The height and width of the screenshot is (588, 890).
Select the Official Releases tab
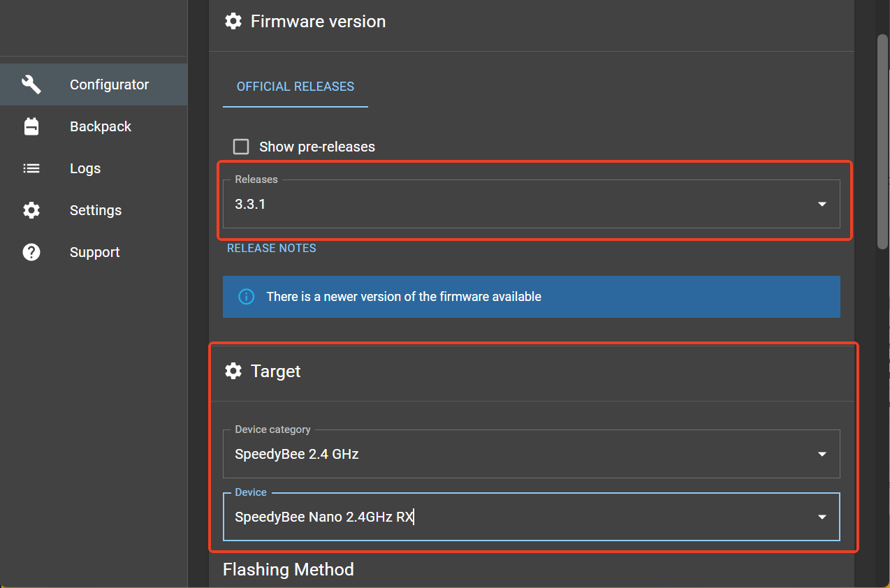296,87
